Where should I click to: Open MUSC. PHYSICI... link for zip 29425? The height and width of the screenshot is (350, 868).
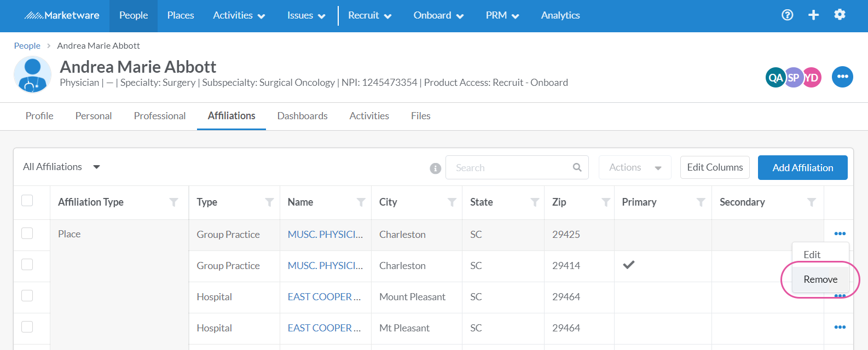tap(325, 234)
